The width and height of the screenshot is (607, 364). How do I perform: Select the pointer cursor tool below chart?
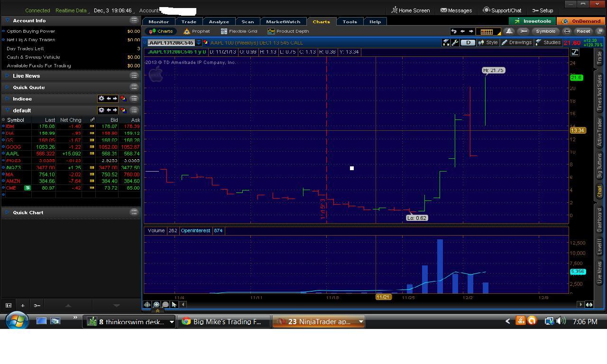pyautogui.click(x=174, y=305)
